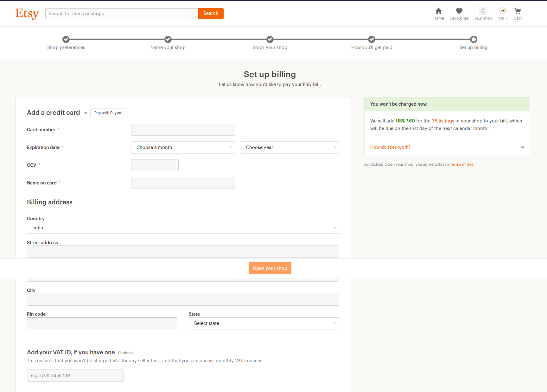Focus the Search for items or shops field

122,14
